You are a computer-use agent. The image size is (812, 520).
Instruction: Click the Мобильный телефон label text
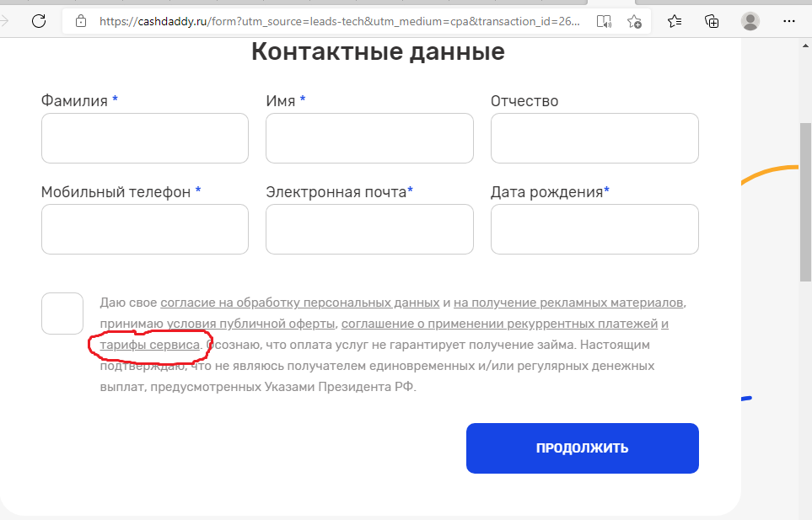click(116, 192)
